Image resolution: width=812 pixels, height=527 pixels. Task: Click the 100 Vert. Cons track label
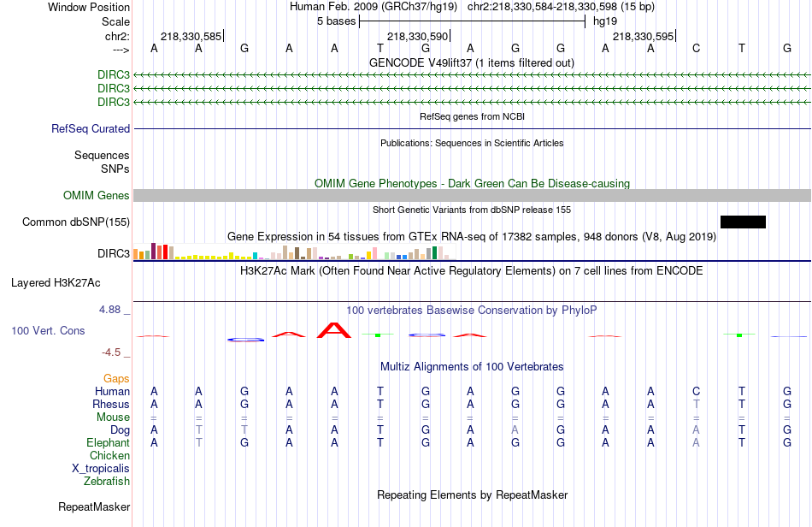[48, 330]
